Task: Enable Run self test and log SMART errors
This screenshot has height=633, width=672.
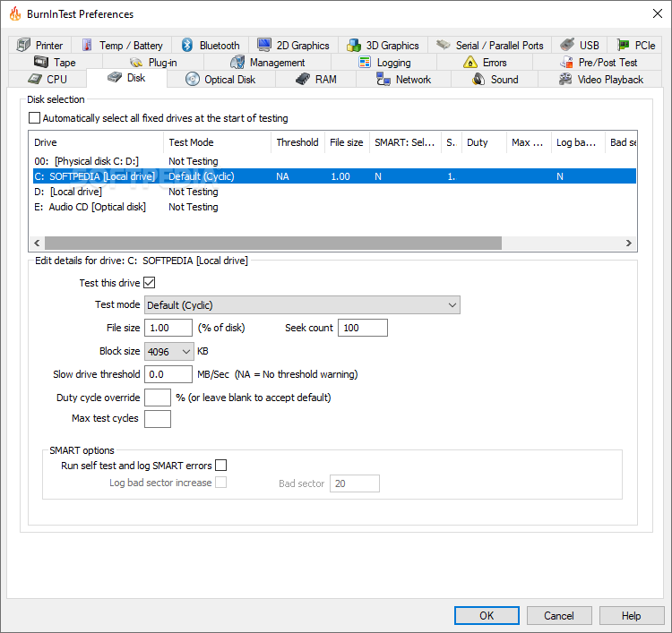Action: coord(220,465)
